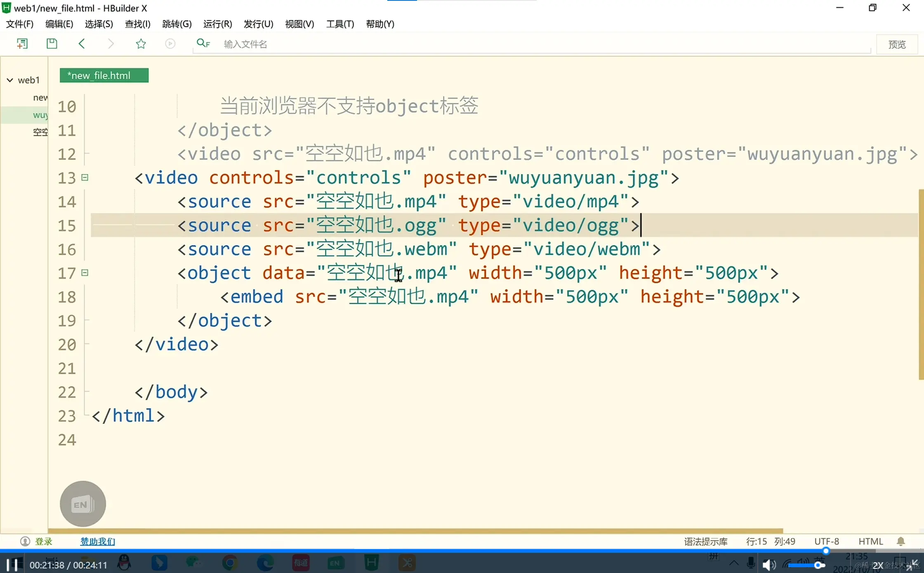Open the 赞助我们 link

pos(97,541)
